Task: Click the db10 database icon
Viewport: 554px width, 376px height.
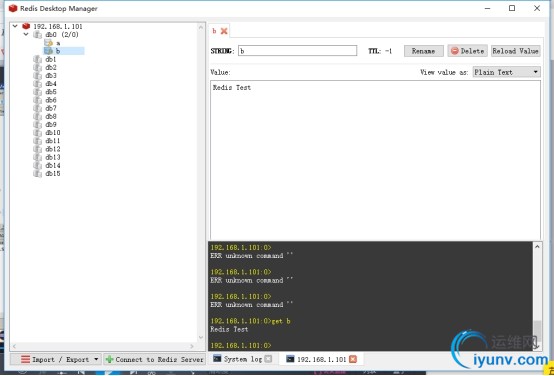Action: click(x=37, y=133)
